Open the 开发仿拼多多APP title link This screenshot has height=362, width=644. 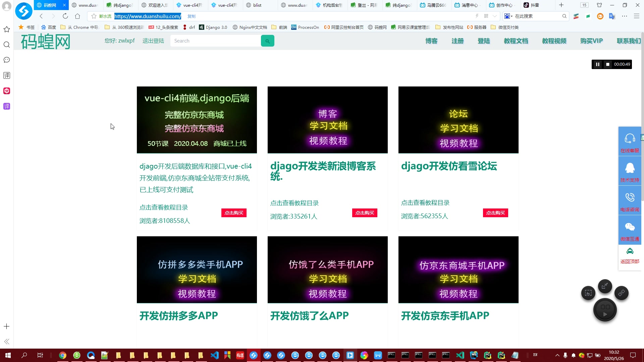coord(179,316)
